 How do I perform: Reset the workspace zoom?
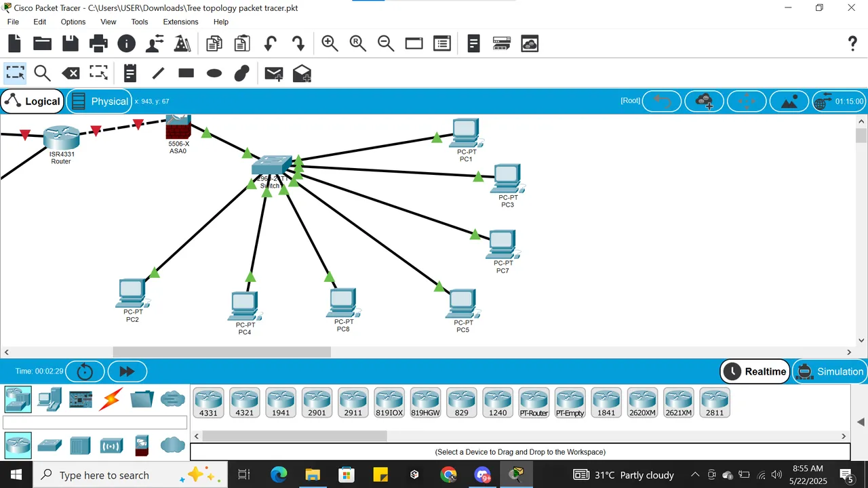(358, 44)
